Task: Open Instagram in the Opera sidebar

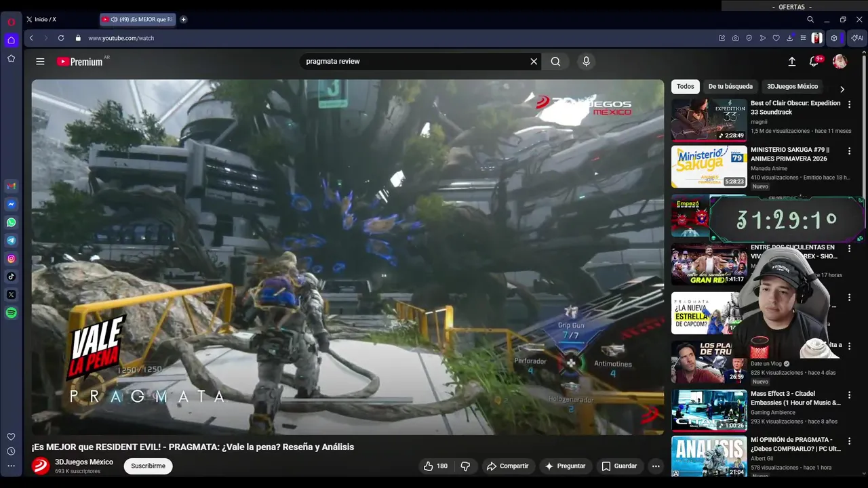Action: click(x=11, y=258)
